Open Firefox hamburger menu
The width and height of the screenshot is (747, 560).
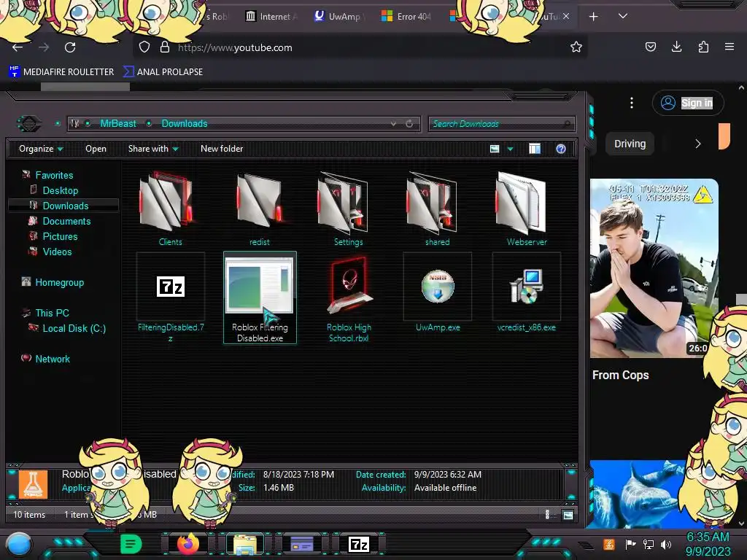729,47
